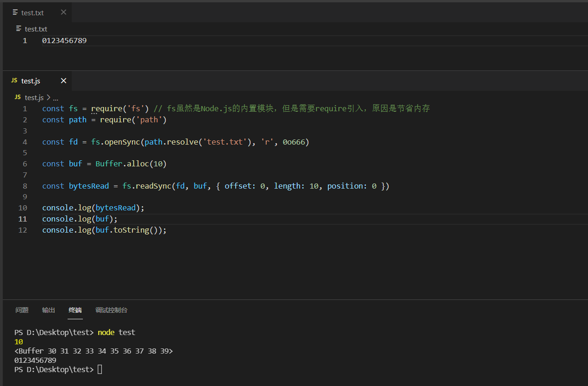The width and height of the screenshot is (588, 386).
Task: Open the 调试控制台 panel
Action: (x=111, y=310)
